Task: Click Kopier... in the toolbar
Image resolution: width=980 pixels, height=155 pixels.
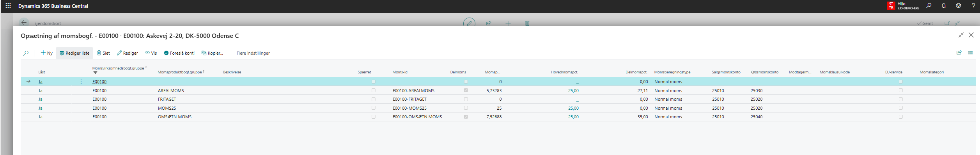Action: pyautogui.click(x=212, y=53)
